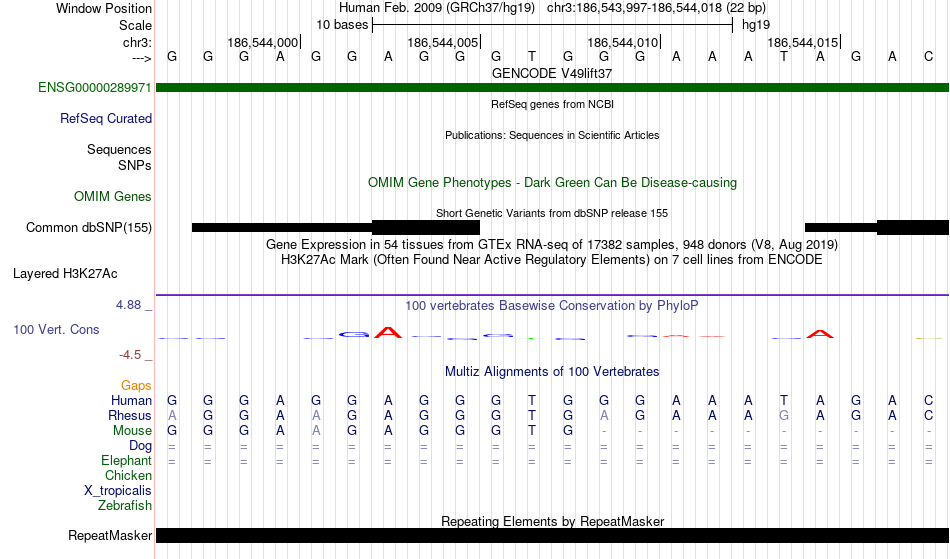Screen dimensions: 950x559
Task: Click the gray mismatched G in Rhesus row
Action: point(784,416)
